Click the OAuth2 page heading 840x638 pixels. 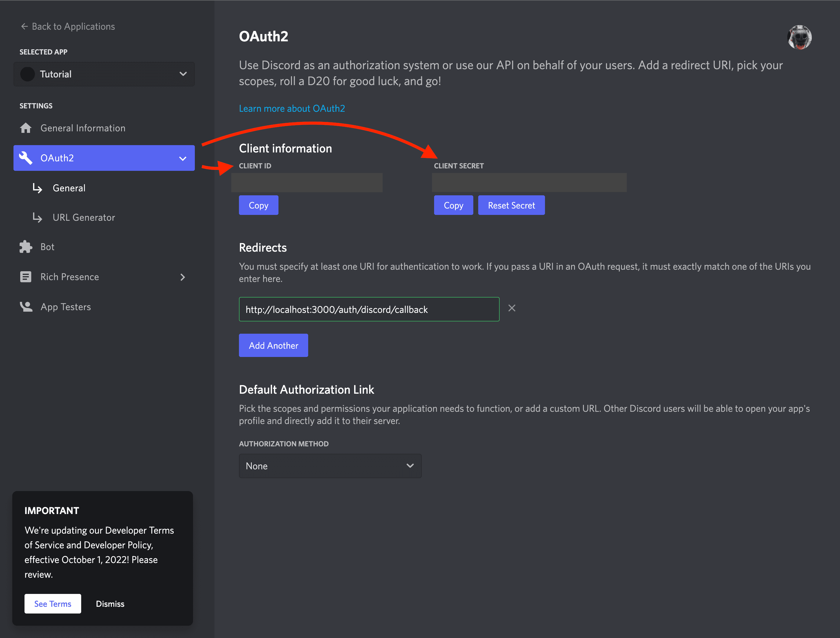[x=264, y=36]
